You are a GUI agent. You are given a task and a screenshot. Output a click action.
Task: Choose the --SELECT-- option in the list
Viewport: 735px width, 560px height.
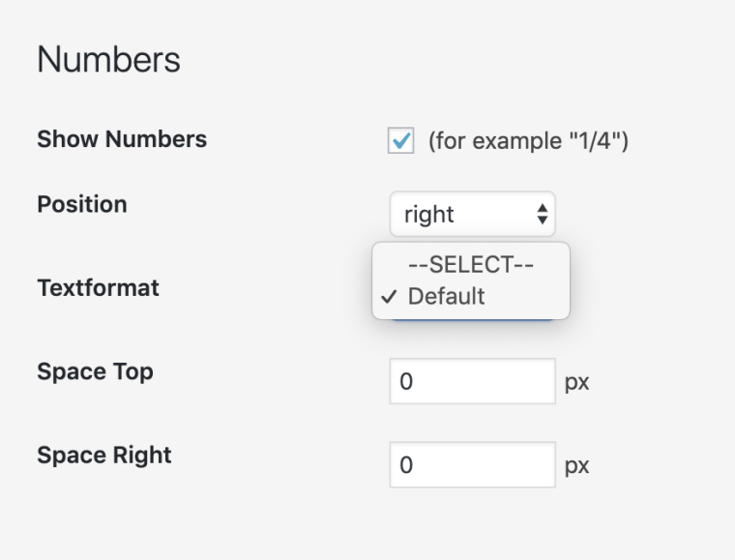[471, 264]
